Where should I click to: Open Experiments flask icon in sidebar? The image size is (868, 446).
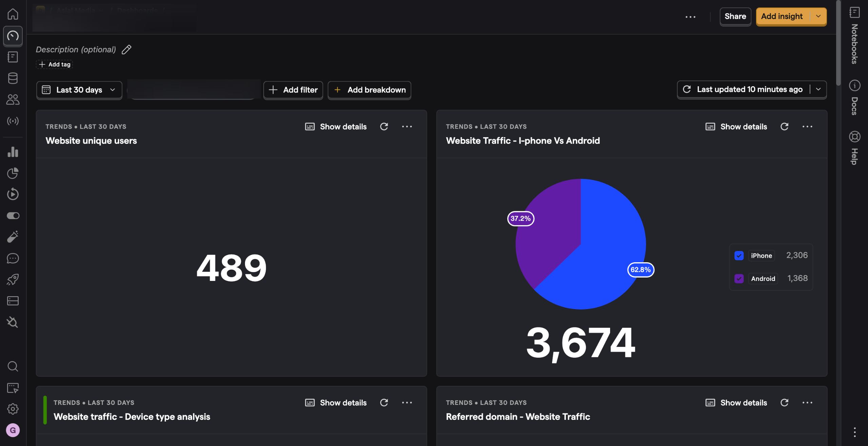[13, 237]
